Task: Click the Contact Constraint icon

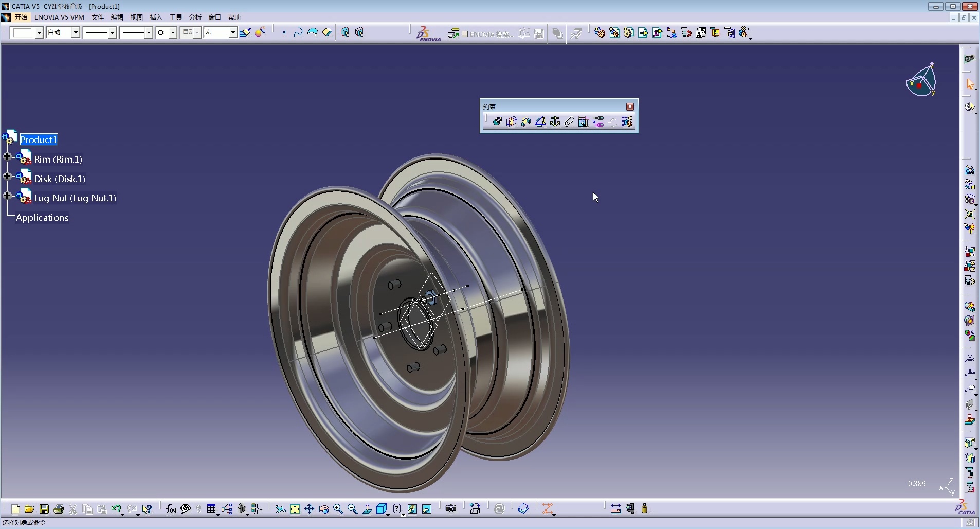Action: tap(511, 121)
